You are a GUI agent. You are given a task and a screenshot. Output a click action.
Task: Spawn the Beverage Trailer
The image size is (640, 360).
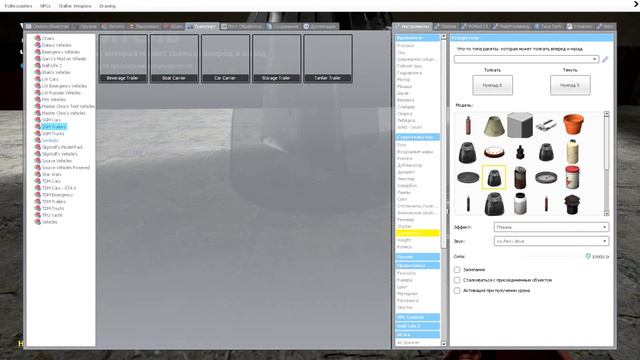[123, 59]
